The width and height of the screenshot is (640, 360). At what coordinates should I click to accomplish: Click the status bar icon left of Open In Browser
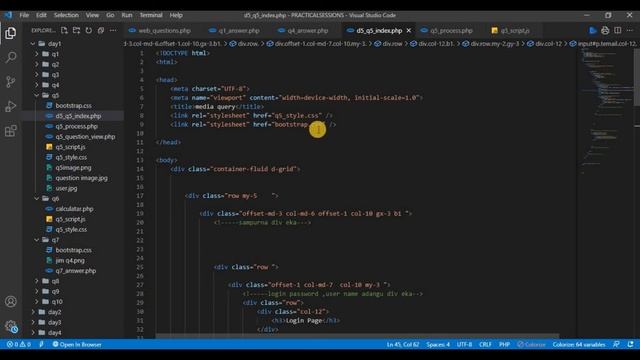(x=41, y=344)
